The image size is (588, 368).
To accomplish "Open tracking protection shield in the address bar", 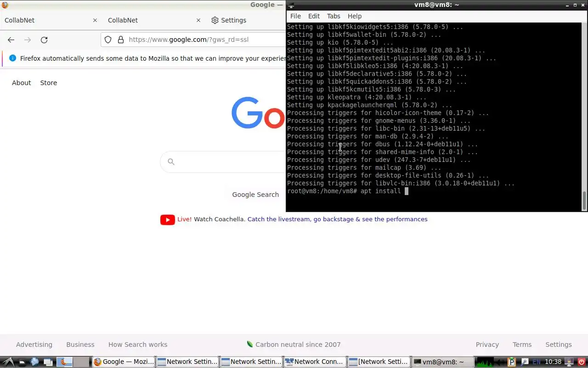I will (x=108, y=40).
